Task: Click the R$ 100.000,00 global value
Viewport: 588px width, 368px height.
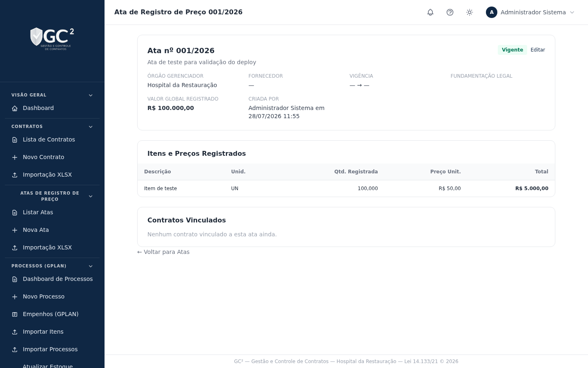Action: point(171,108)
